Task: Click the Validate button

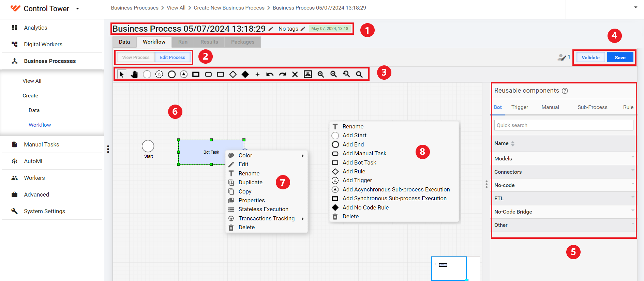Action: pos(590,58)
